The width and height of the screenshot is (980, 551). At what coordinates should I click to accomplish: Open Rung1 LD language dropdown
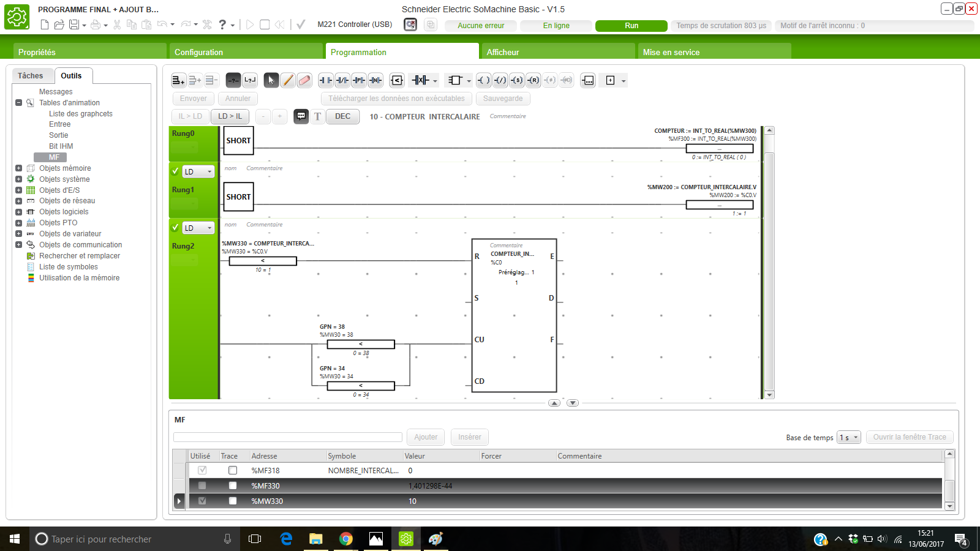point(198,171)
